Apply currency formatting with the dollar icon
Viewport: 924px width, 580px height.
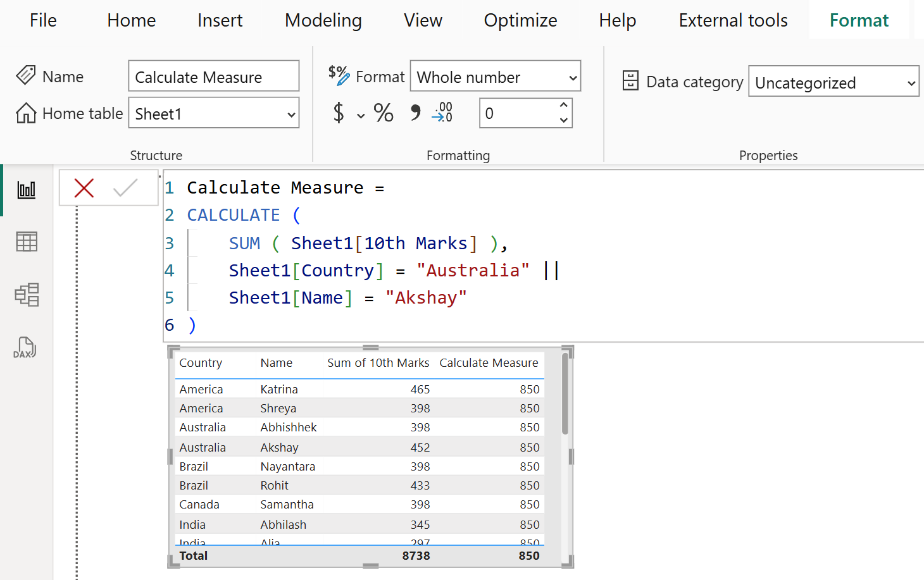pyautogui.click(x=340, y=113)
